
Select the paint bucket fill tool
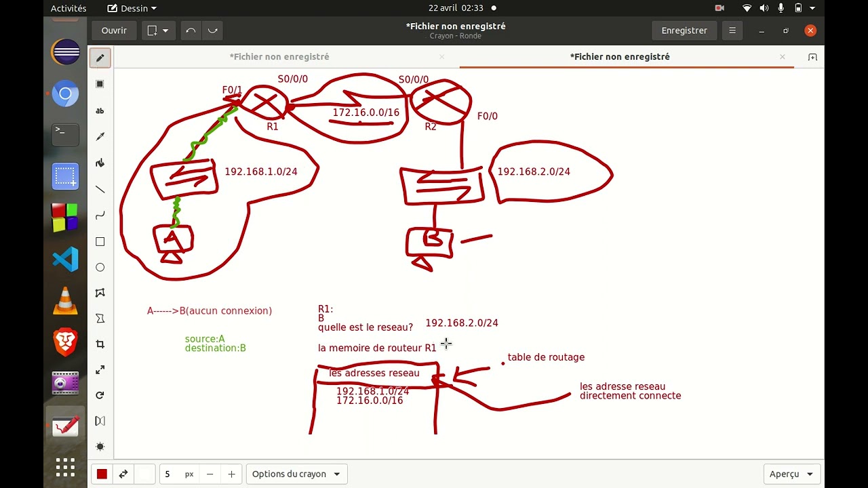(x=100, y=163)
